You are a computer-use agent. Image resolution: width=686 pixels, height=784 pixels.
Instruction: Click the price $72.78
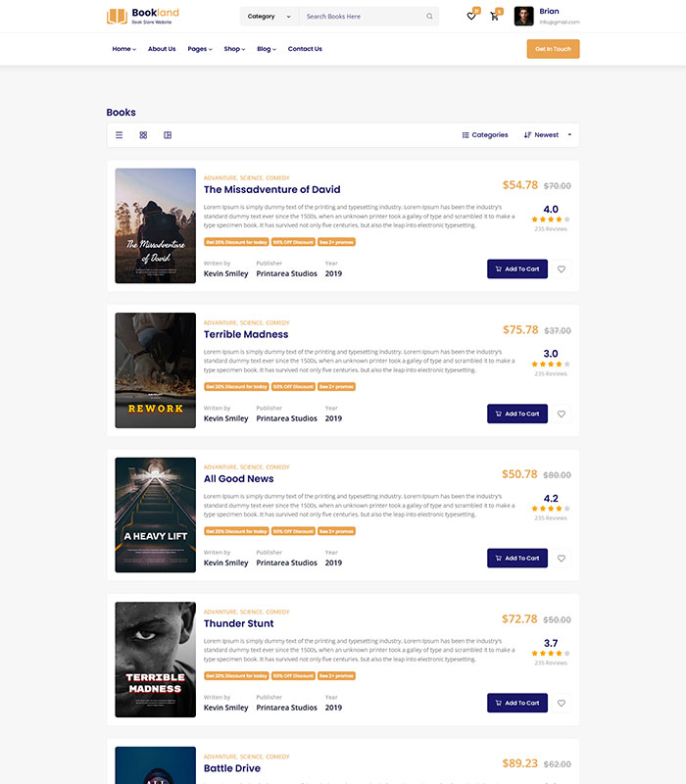[x=519, y=619]
